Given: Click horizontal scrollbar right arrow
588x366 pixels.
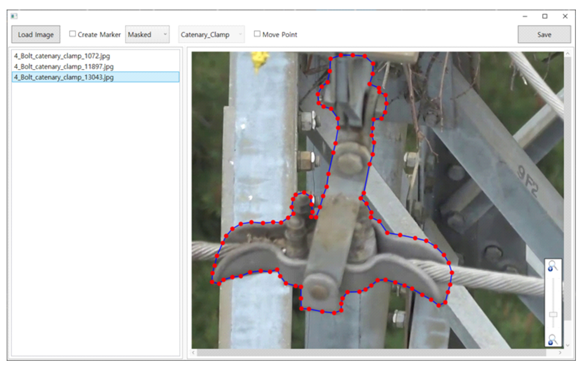Looking at the screenshot, I should [x=560, y=352].
